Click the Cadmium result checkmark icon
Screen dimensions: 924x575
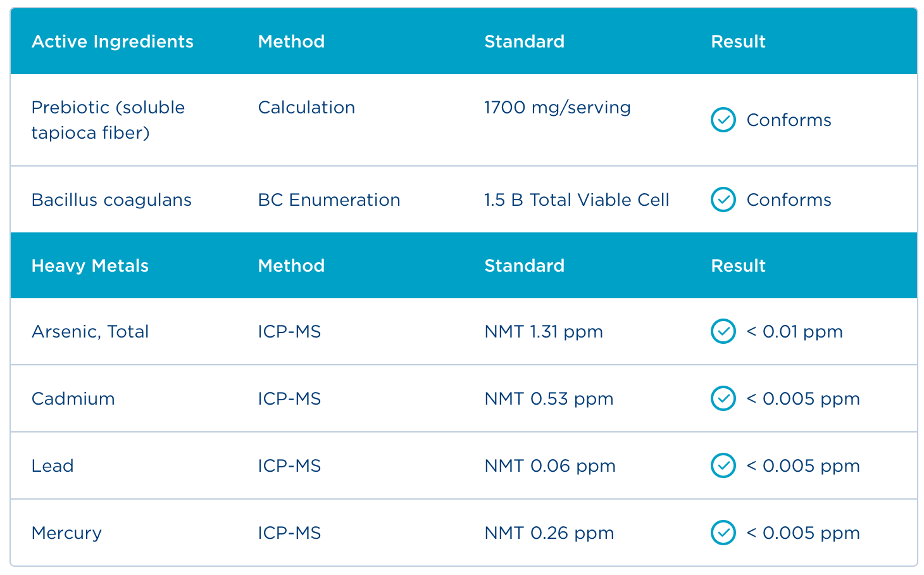[723, 398]
